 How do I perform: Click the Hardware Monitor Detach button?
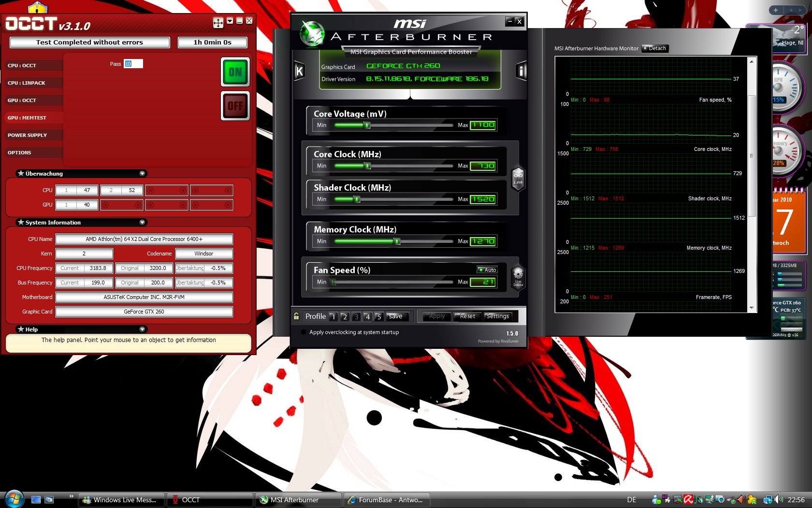click(655, 48)
